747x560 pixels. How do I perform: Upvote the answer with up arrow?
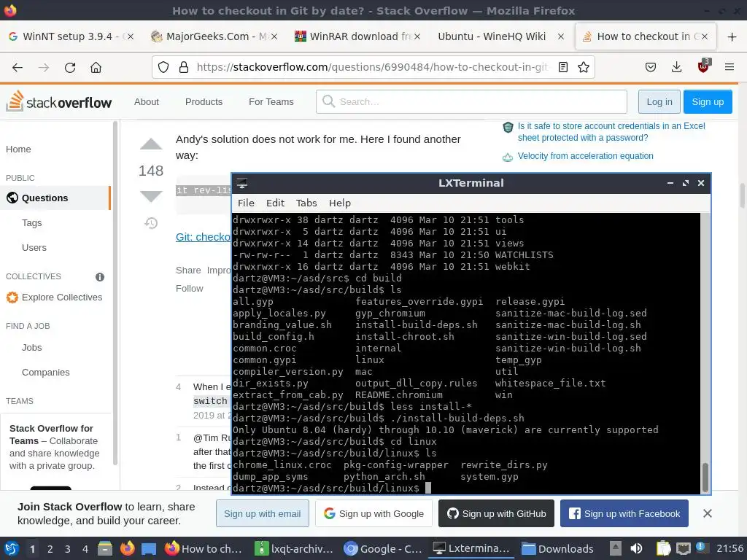click(x=151, y=144)
